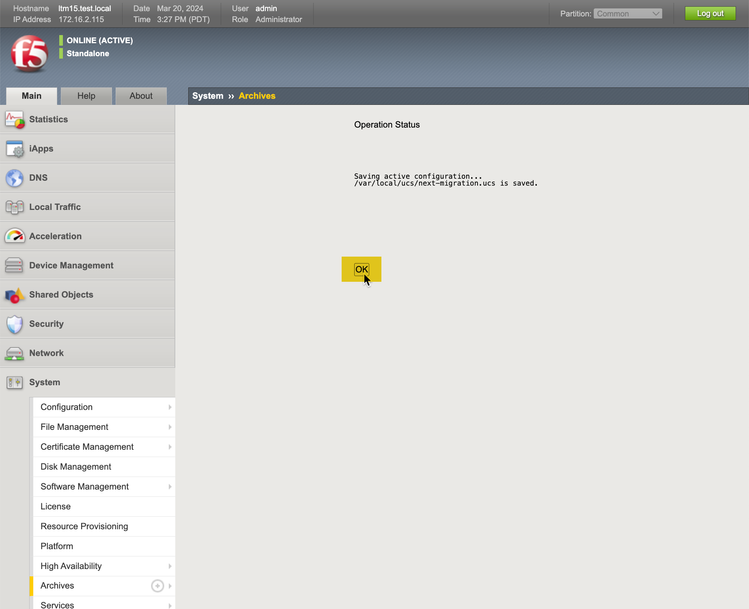Open the Security shield icon

click(15, 324)
